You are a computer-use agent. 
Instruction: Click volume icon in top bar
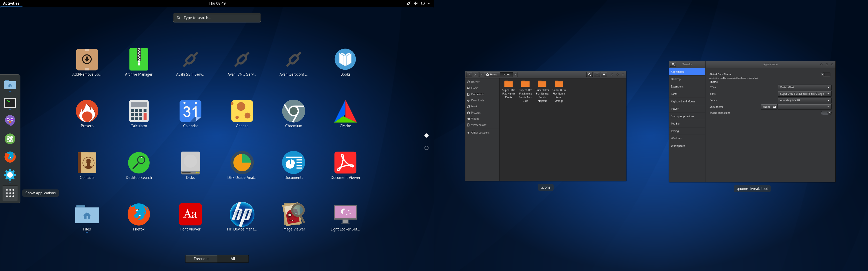[x=415, y=3]
